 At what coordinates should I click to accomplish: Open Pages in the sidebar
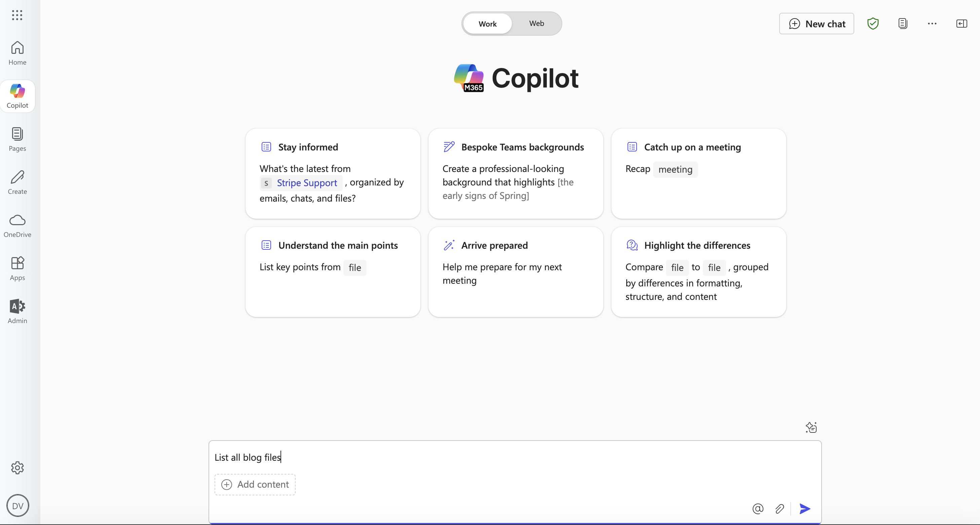click(x=17, y=139)
